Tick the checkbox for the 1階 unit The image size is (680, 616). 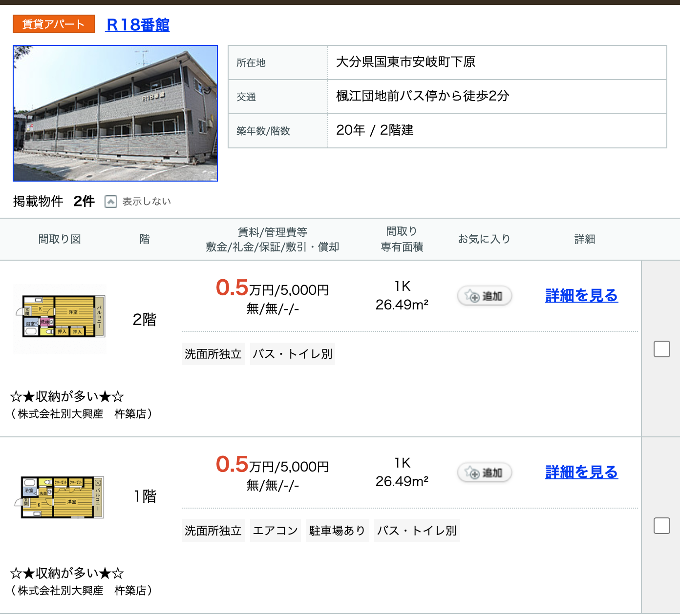pos(661,526)
